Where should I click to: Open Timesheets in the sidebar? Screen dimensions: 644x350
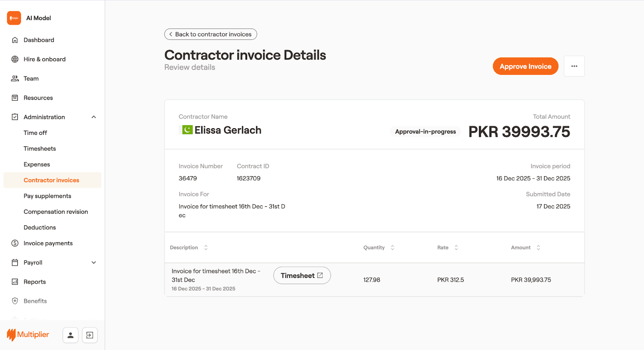tap(40, 148)
